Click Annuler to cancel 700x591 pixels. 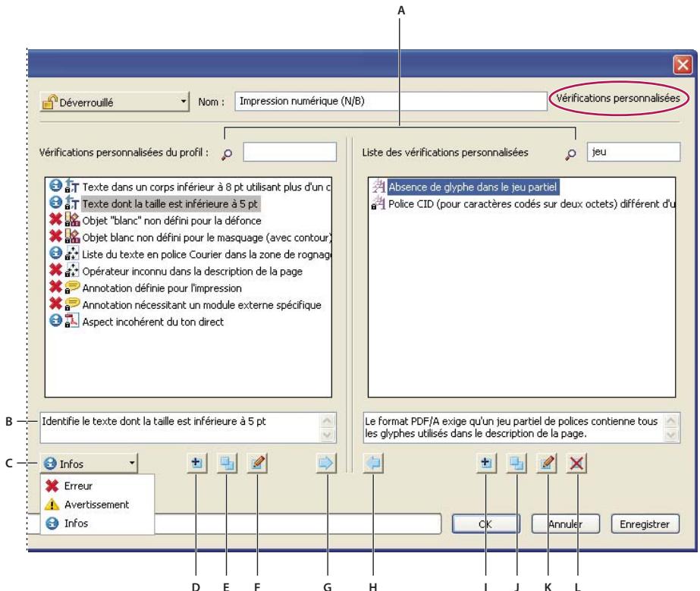click(x=567, y=523)
